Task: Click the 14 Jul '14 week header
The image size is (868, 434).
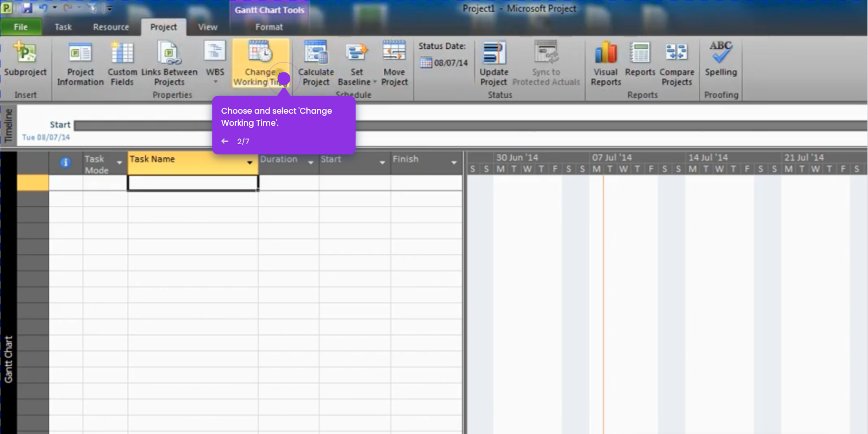Action: (x=708, y=157)
